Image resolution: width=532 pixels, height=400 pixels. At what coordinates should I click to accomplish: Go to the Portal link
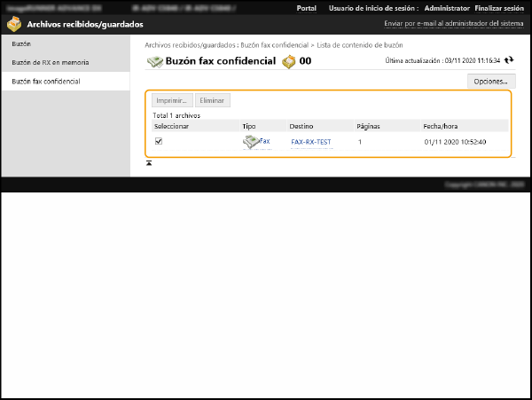(x=306, y=7)
